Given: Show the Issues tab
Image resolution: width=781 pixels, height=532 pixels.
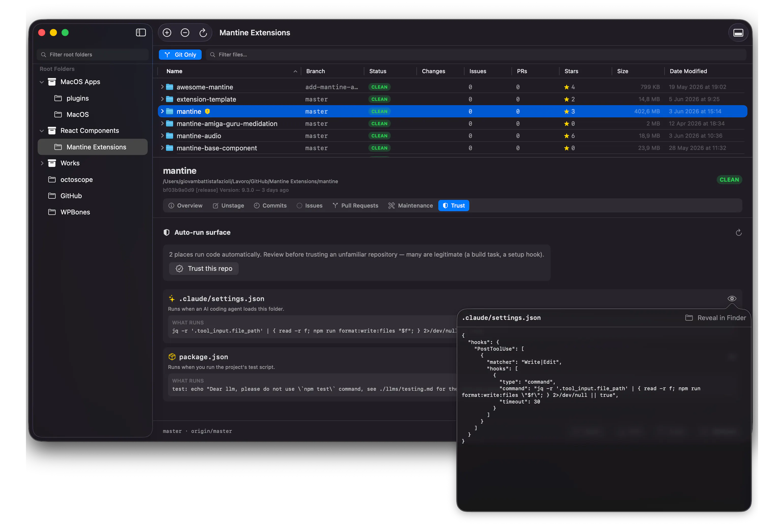Looking at the screenshot, I should point(309,206).
